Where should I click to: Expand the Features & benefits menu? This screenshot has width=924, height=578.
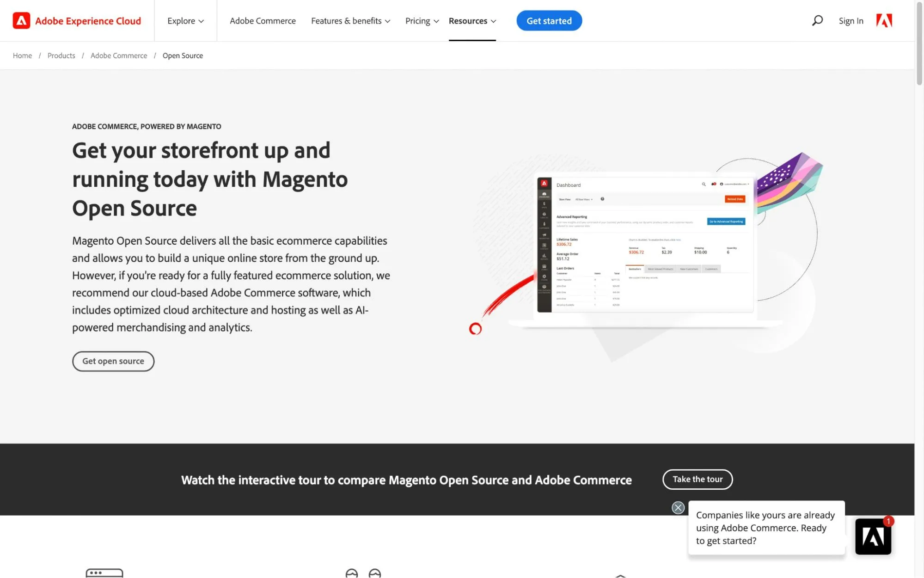(350, 21)
